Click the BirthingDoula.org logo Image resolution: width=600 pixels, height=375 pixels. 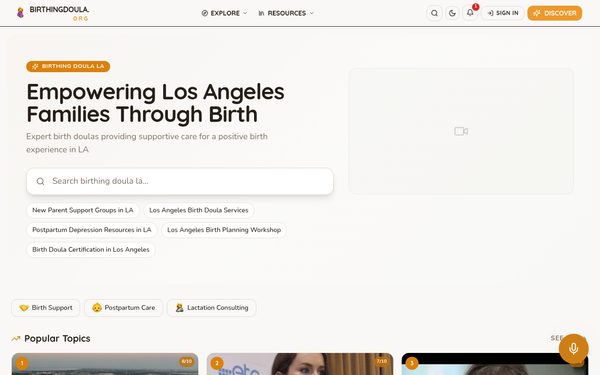(53, 13)
